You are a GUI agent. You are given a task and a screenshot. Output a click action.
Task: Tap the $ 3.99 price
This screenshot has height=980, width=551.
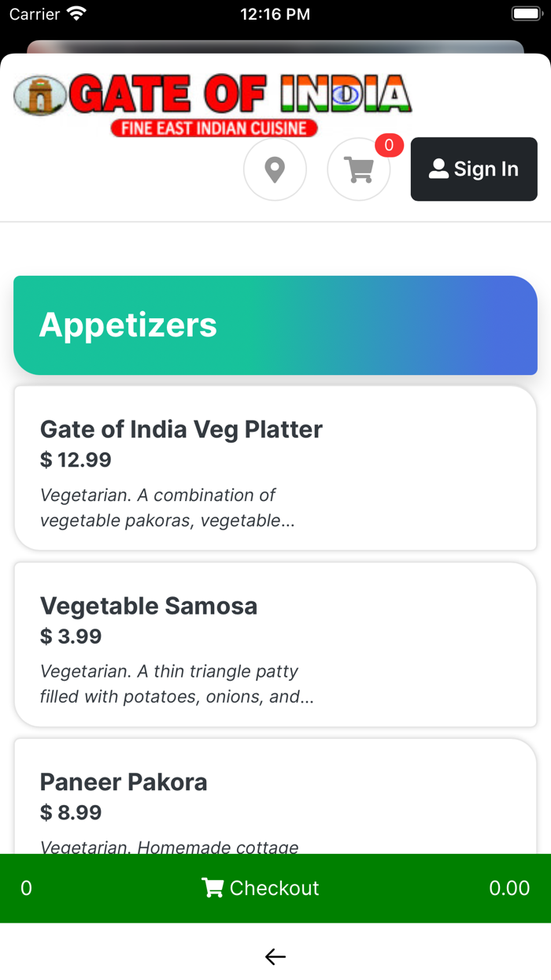(x=71, y=637)
